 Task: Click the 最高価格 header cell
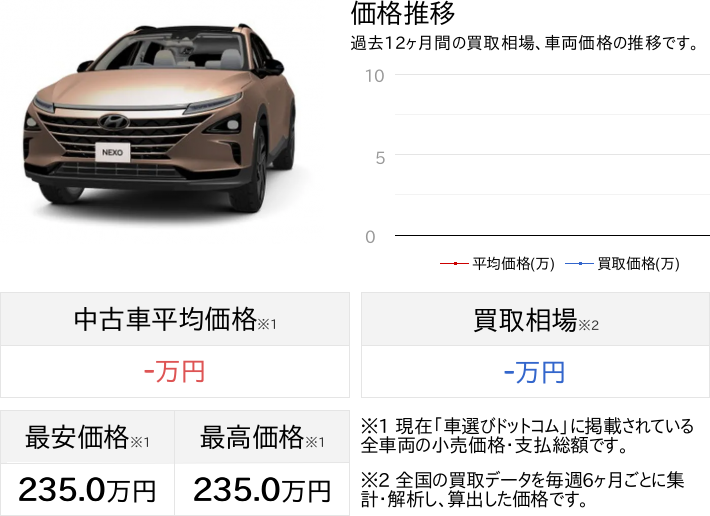(262, 437)
